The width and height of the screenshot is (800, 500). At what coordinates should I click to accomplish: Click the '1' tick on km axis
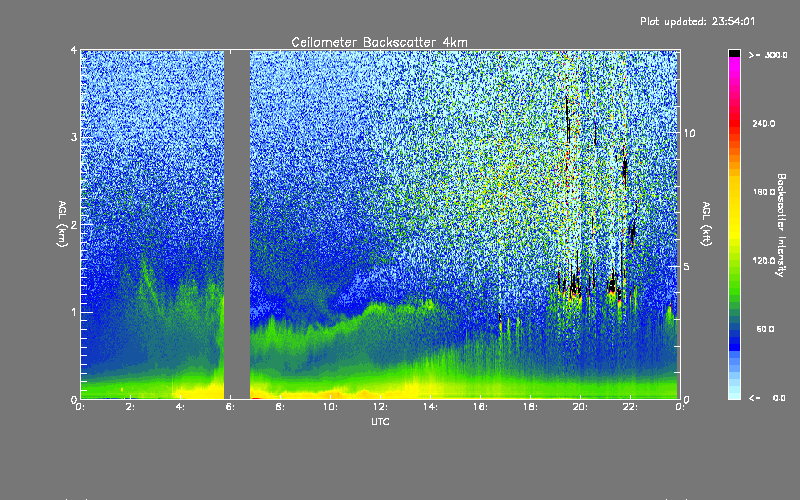click(74, 312)
